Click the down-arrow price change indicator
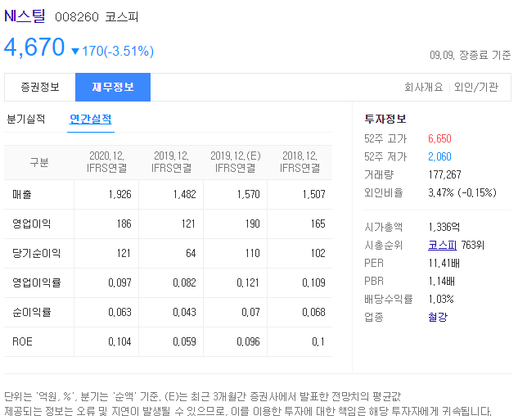Image resolution: width=518 pixels, height=420 pixels. pos(75,52)
